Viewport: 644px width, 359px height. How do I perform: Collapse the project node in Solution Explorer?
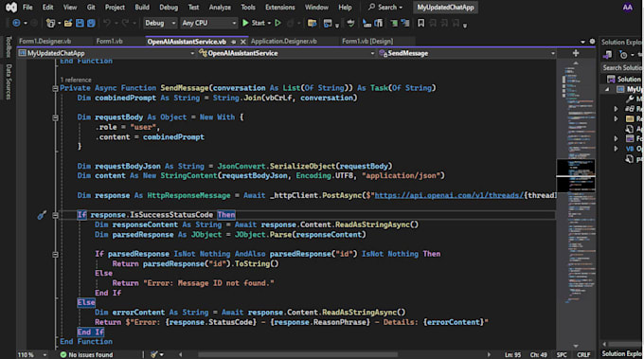pyautogui.click(x=607, y=89)
